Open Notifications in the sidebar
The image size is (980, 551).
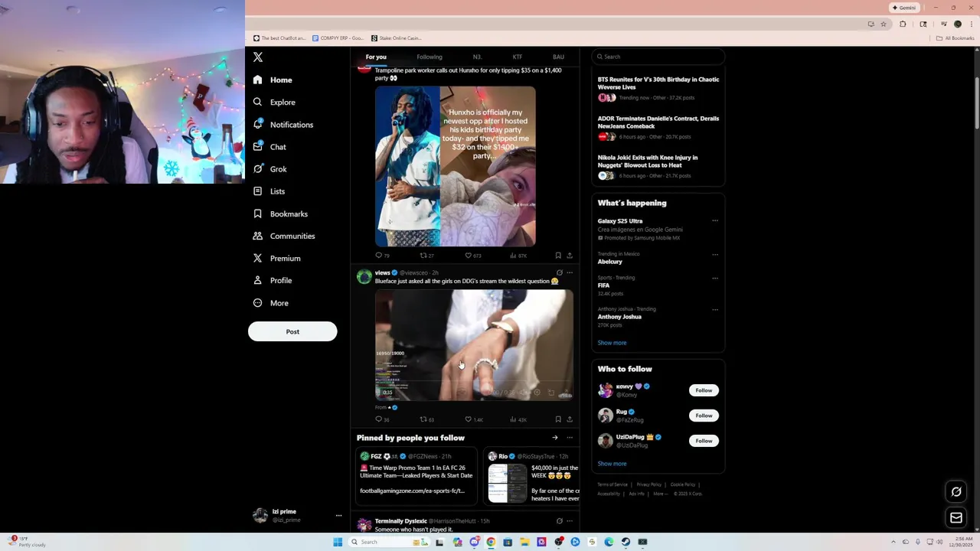pyautogui.click(x=283, y=125)
